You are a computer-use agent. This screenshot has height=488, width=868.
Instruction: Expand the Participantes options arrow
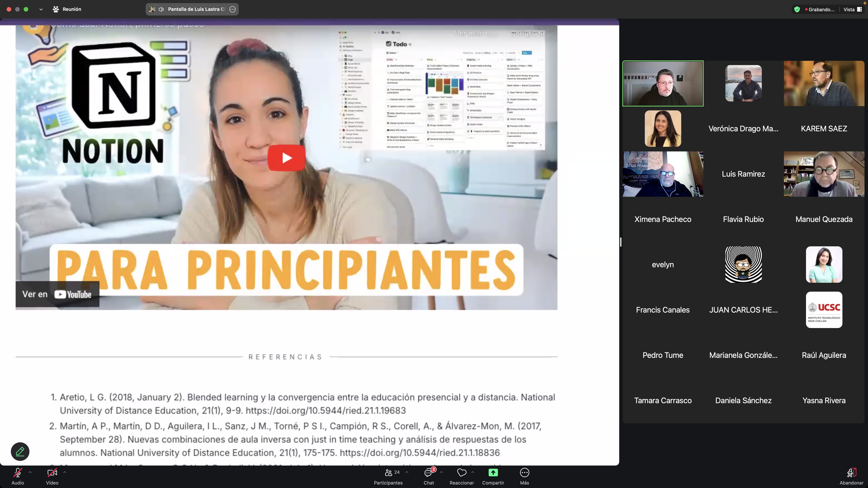[407, 472]
